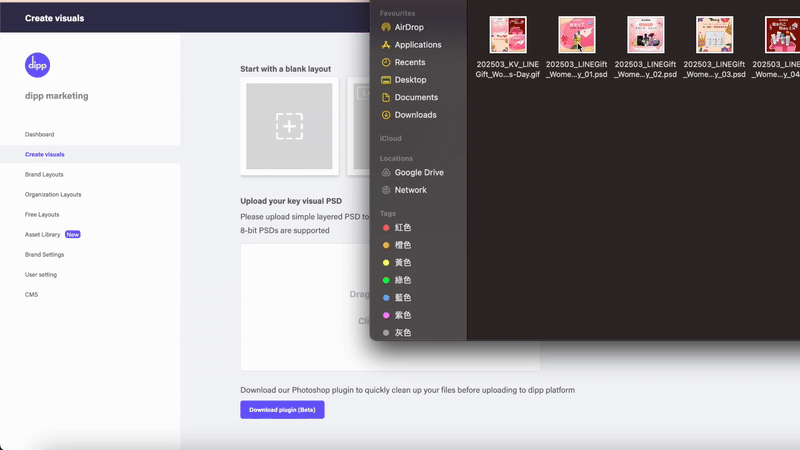The image size is (800, 450).
Task: Open Brand Layouts menu item
Action: pos(44,174)
